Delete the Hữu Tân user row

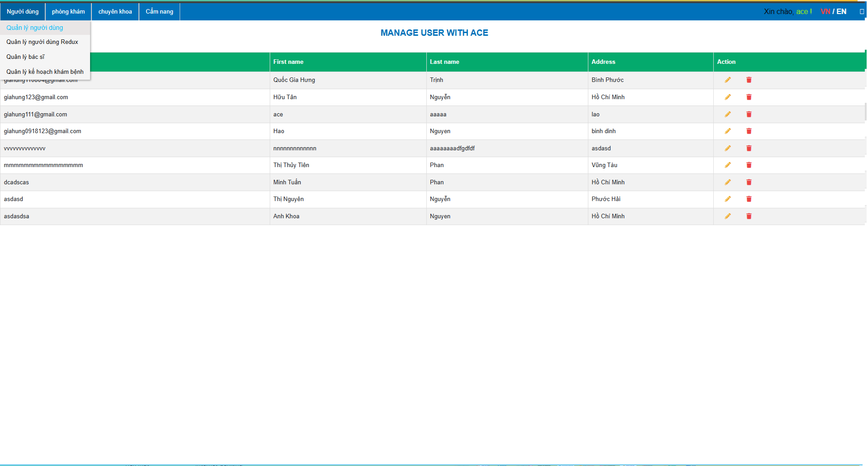pos(749,97)
